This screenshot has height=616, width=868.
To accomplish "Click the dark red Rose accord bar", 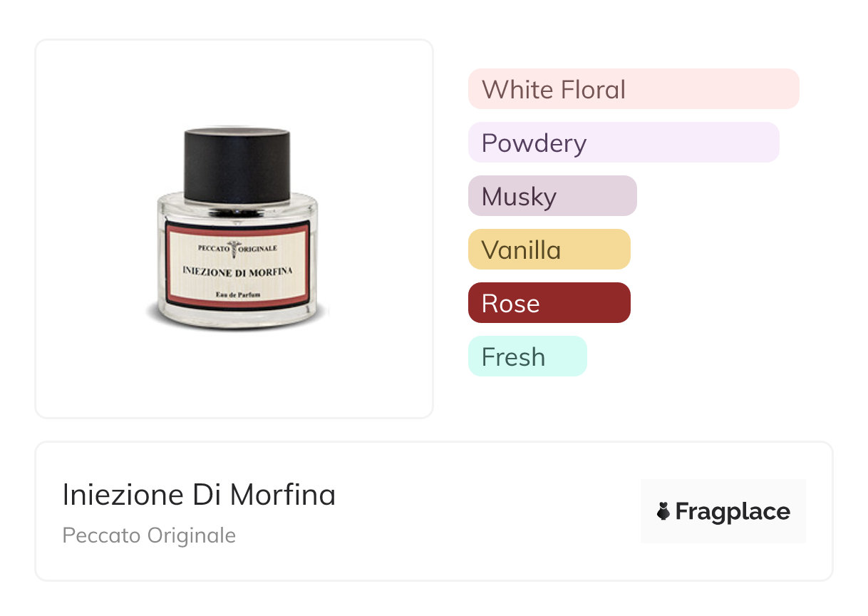I will pyautogui.click(x=549, y=303).
